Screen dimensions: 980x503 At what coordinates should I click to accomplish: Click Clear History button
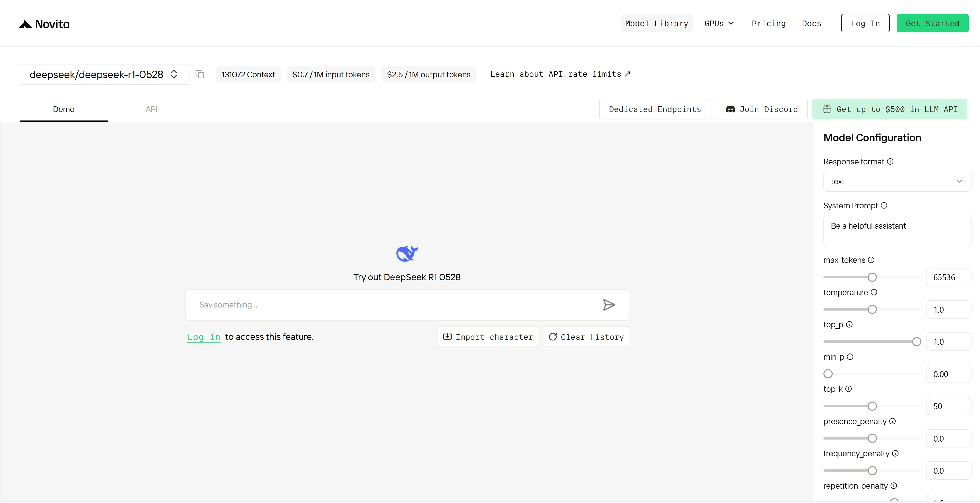tap(586, 337)
